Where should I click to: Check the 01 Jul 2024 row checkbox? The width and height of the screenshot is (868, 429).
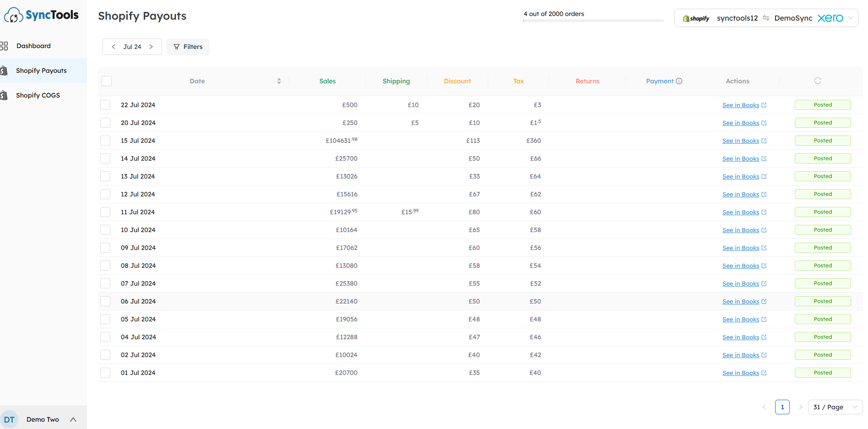[105, 372]
